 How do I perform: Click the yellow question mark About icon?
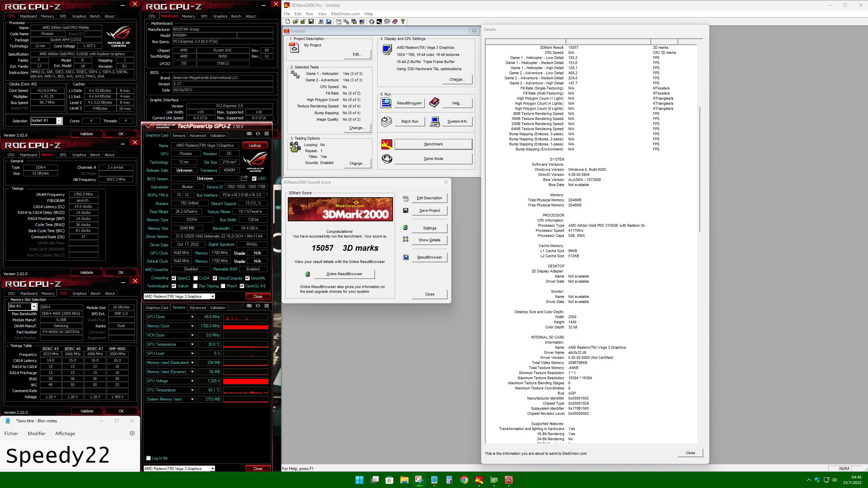point(403,21)
